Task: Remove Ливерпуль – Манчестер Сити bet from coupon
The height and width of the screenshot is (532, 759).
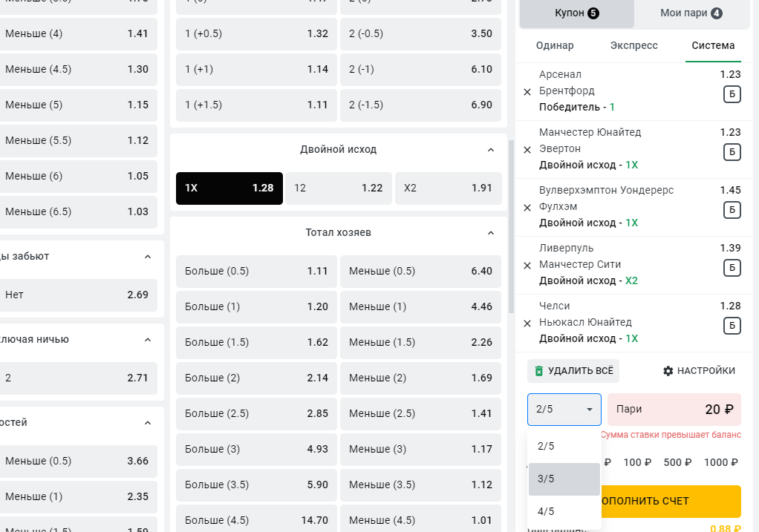Action: (527, 266)
